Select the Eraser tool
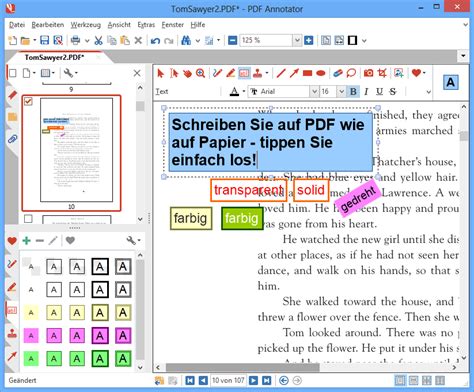The image size is (474, 392). 338,73
